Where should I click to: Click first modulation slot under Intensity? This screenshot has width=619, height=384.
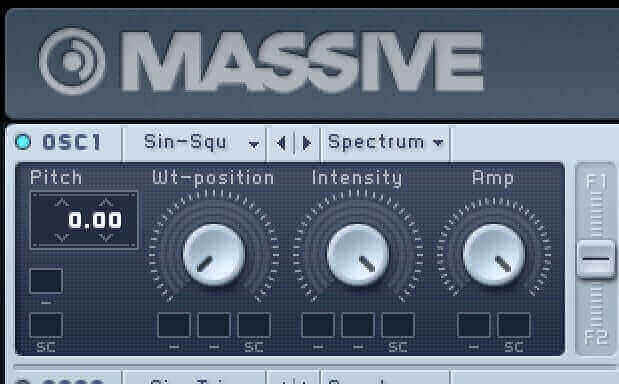[318, 325]
